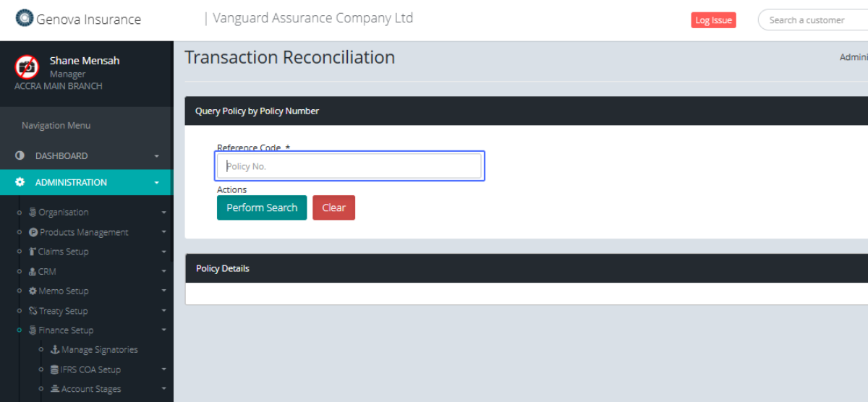Expand the Organisation submenu arrow
The height and width of the screenshot is (402, 868).
[163, 213]
